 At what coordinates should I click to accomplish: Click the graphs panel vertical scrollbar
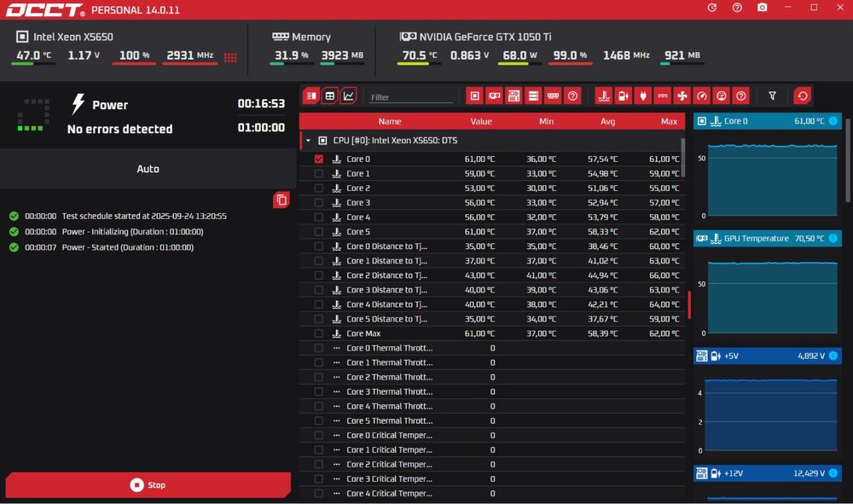[850, 160]
